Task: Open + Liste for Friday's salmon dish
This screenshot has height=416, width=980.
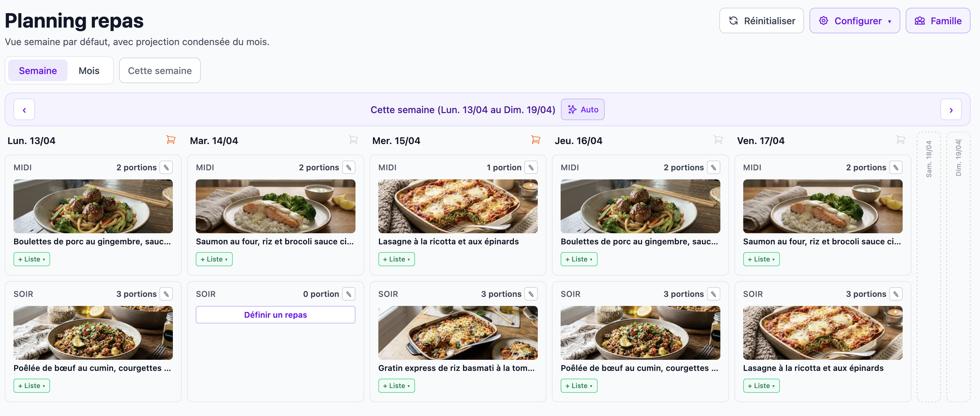Action: tap(761, 259)
